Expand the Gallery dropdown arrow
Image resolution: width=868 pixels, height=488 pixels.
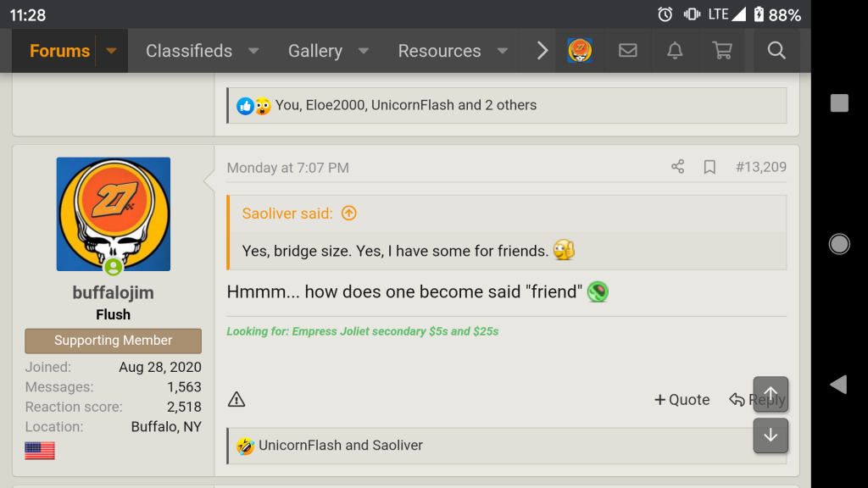[x=364, y=51]
